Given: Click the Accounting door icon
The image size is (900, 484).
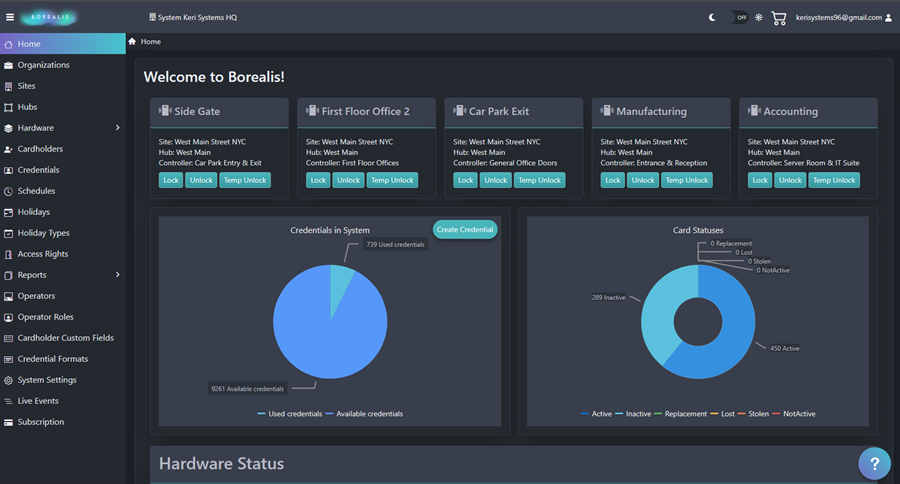Looking at the screenshot, I should click(754, 110).
